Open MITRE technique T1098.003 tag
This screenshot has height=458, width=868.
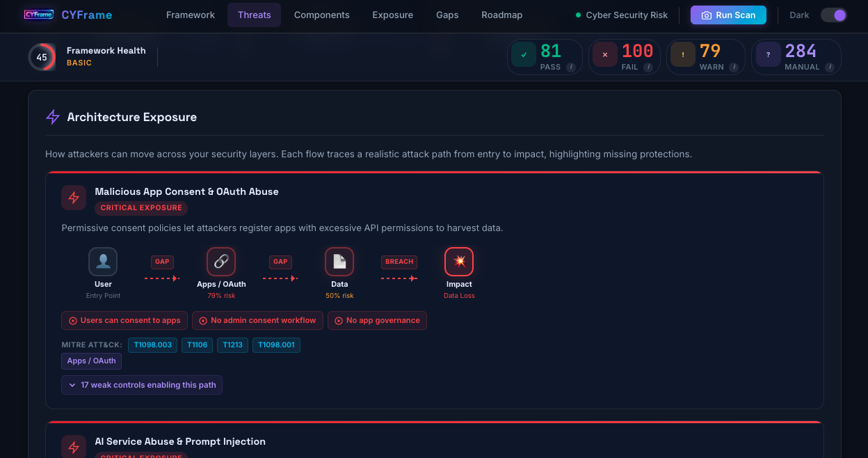click(x=153, y=345)
